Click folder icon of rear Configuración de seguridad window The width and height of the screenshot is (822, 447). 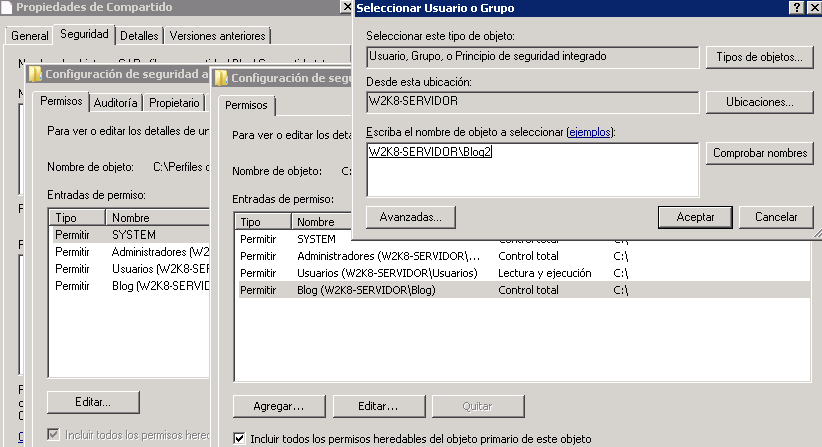point(35,74)
